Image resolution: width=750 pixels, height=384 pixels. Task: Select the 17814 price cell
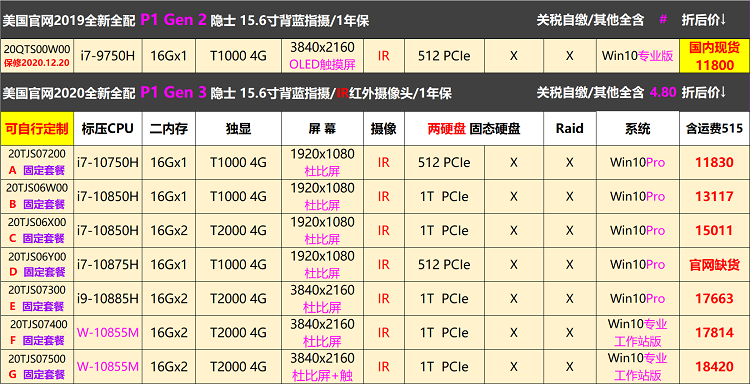715,332
